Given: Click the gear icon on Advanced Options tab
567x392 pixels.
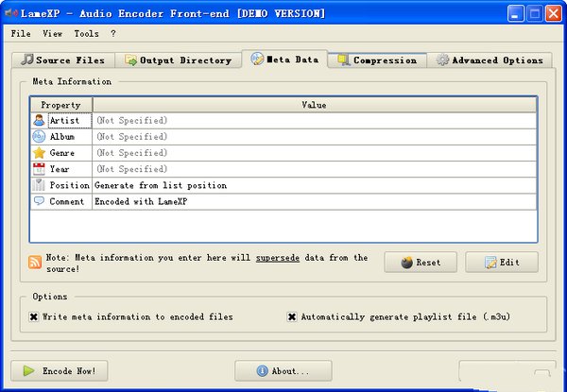Looking at the screenshot, I should point(442,60).
